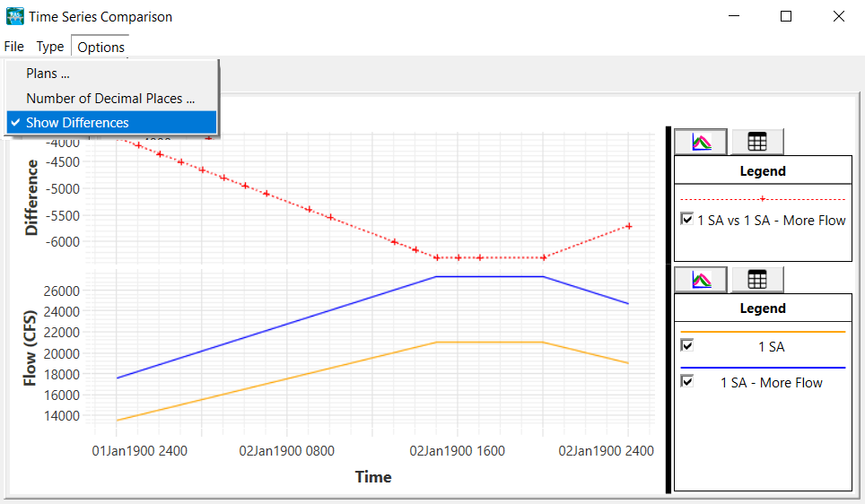The width and height of the screenshot is (865, 504).
Task: Click the blue 1 SA - More Flow legend line
Action: [763, 368]
